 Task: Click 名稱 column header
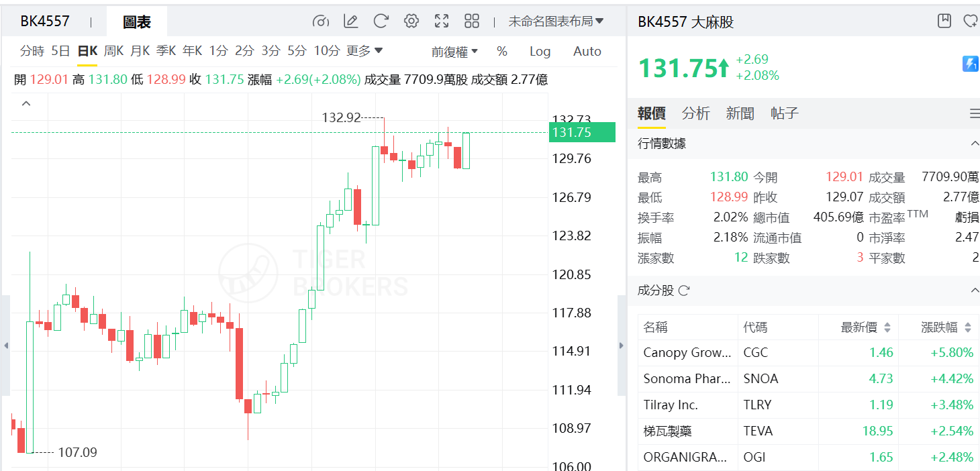[656, 327]
